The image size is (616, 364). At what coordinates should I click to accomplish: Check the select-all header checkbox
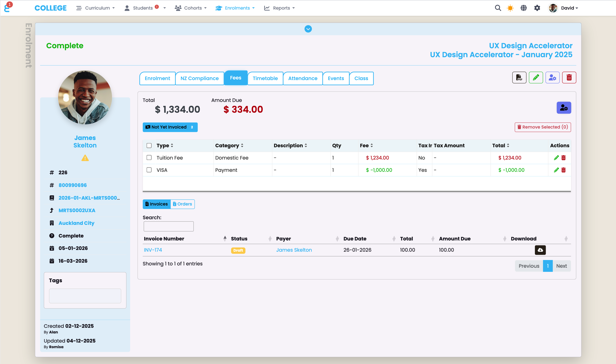click(x=149, y=145)
